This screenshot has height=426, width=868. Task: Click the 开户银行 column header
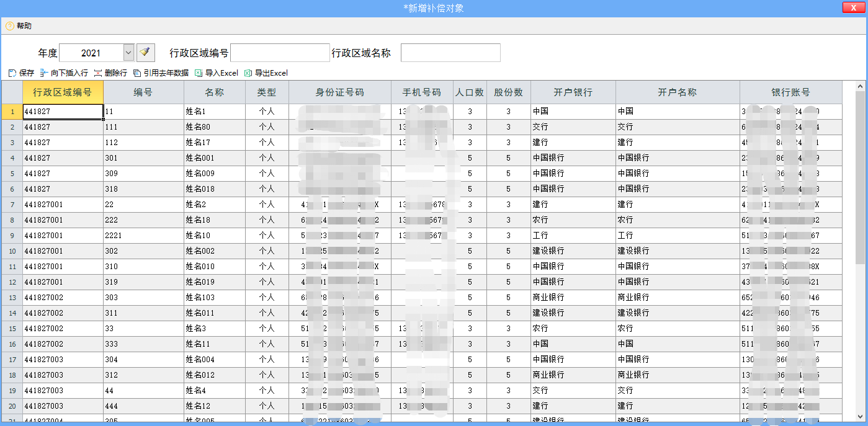tap(573, 92)
